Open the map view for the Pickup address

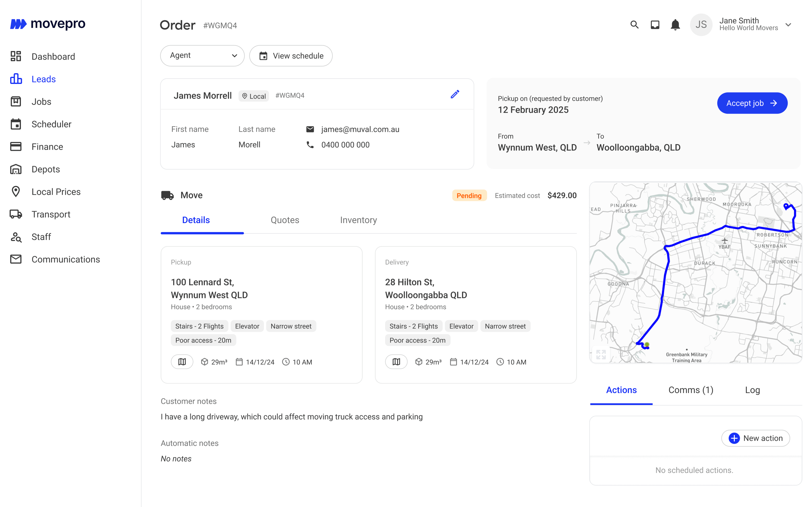click(x=182, y=361)
